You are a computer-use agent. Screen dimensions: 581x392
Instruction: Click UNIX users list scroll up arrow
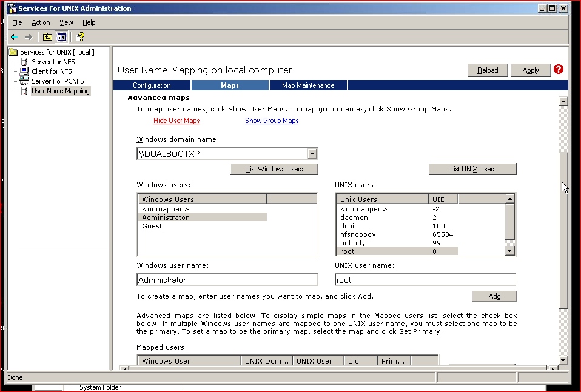(x=510, y=199)
